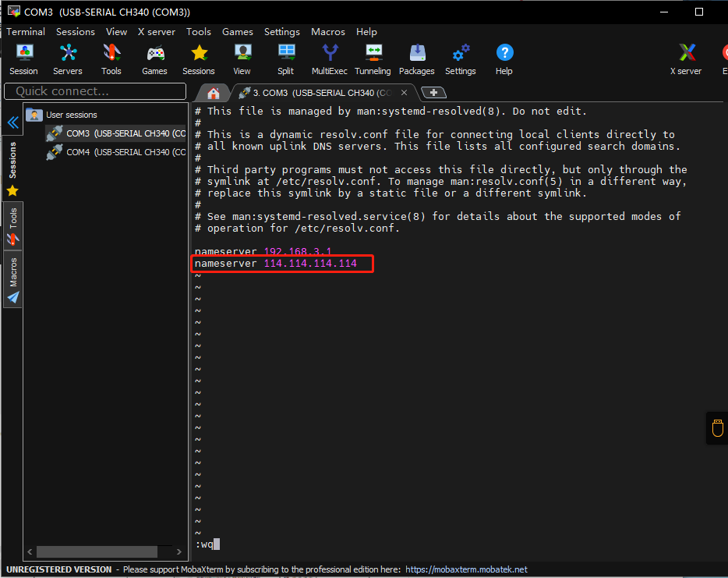The image size is (728, 578).
Task: Click the sidebar horizontal scrollbar thumb
Action: click(x=97, y=551)
